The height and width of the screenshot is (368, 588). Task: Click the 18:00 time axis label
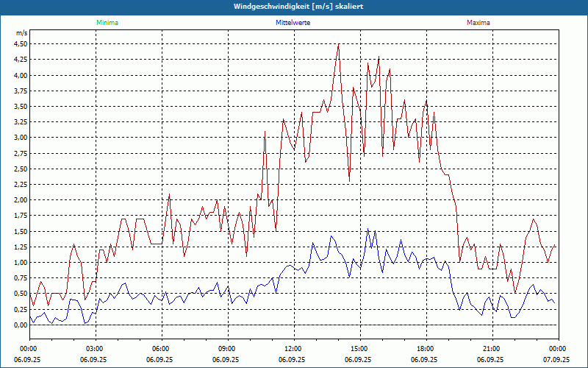[x=424, y=349]
